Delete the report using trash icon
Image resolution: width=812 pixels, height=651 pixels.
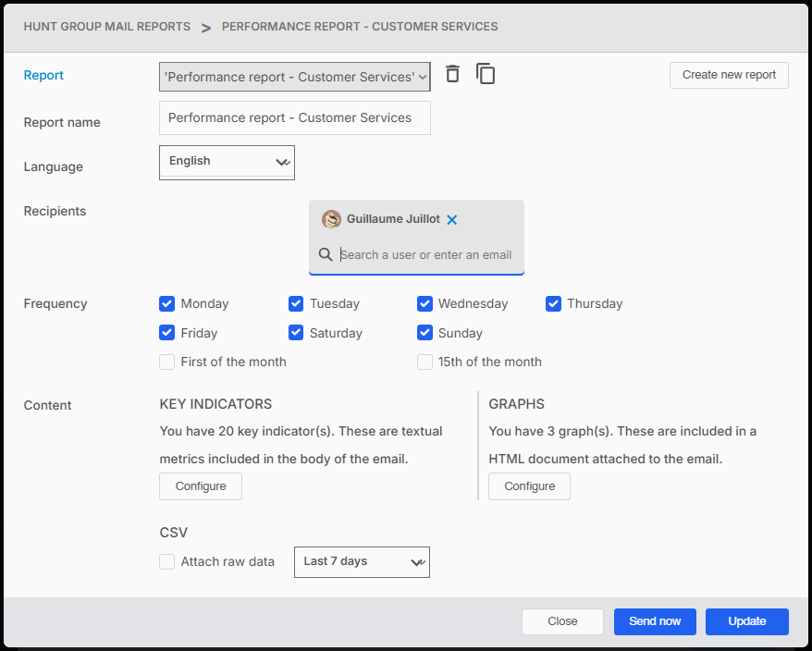(x=452, y=74)
